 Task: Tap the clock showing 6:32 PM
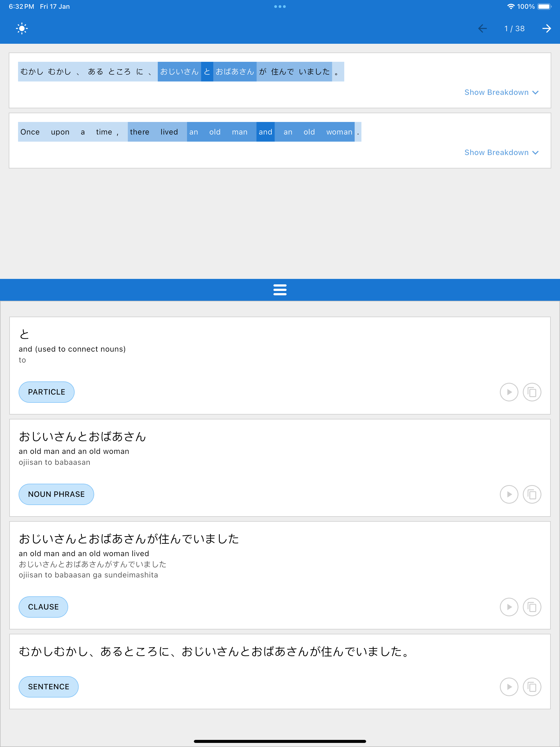tap(21, 6)
